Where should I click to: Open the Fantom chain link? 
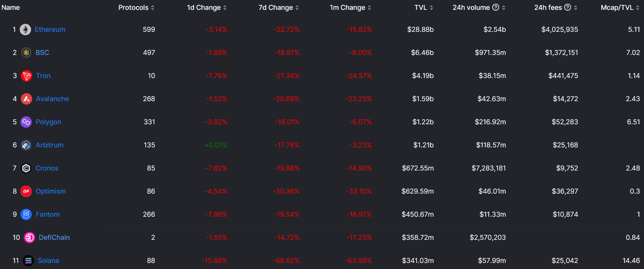[x=48, y=214]
